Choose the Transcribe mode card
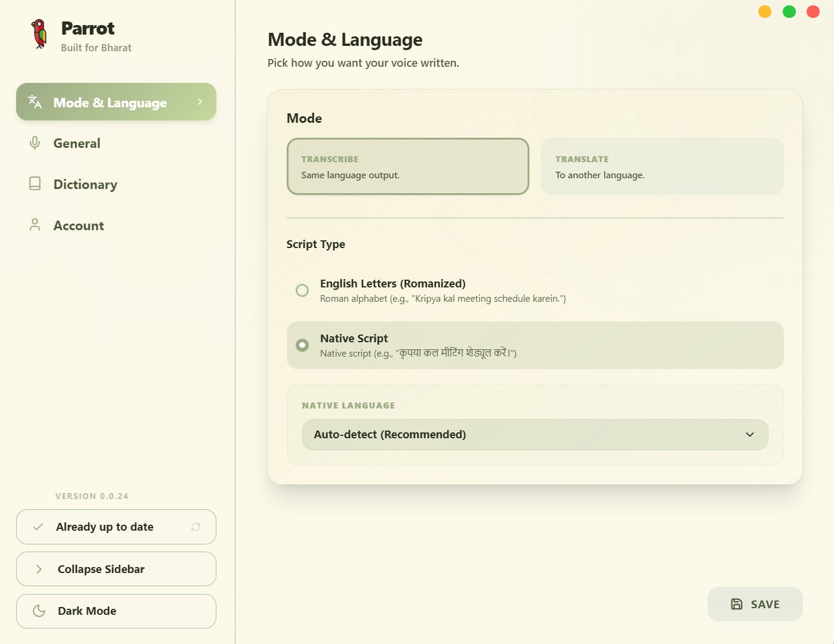Image resolution: width=834 pixels, height=644 pixels. [x=408, y=166]
